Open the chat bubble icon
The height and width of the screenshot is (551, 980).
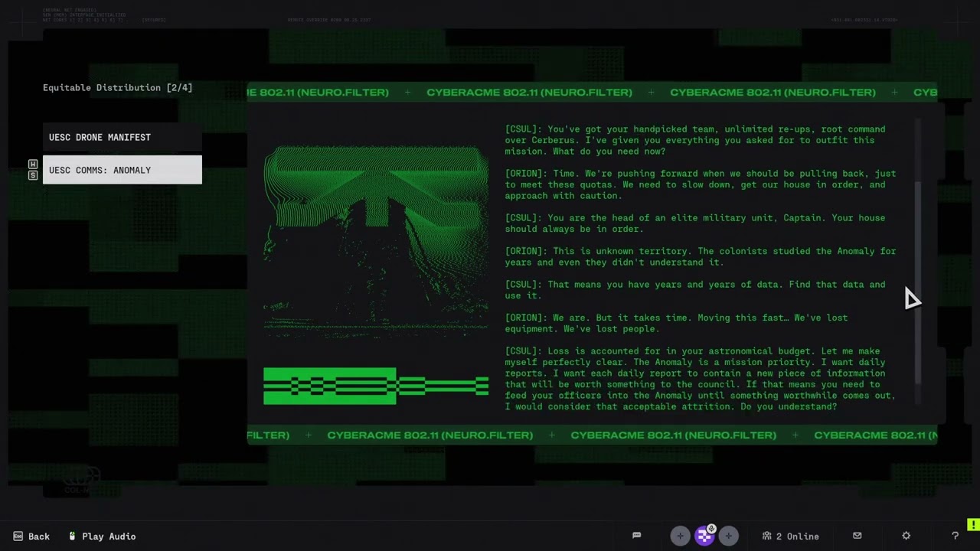(636, 536)
